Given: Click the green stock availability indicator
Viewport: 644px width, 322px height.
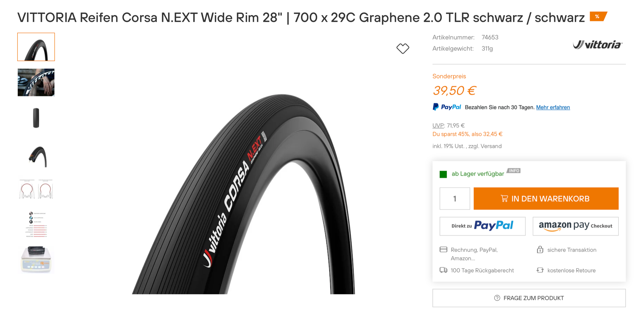Looking at the screenshot, I should [x=443, y=174].
